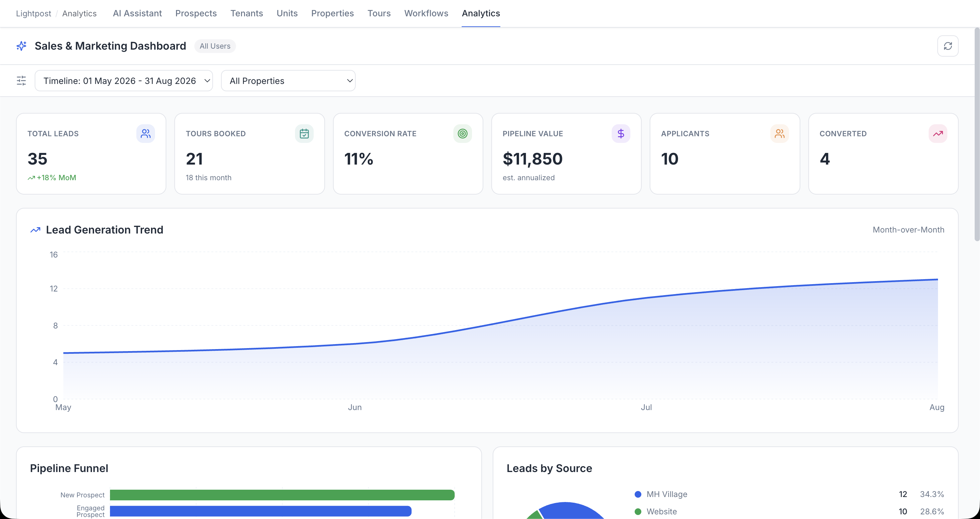The width and height of the screenshot is (980, 519).
Task: Click the Lead Generation Trend chart icon
Action: [x=35, y=230]
